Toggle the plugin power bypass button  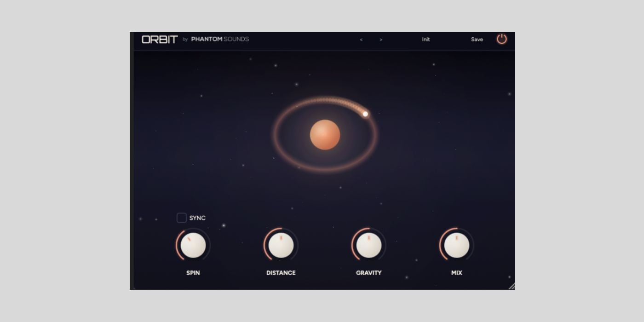501,39
